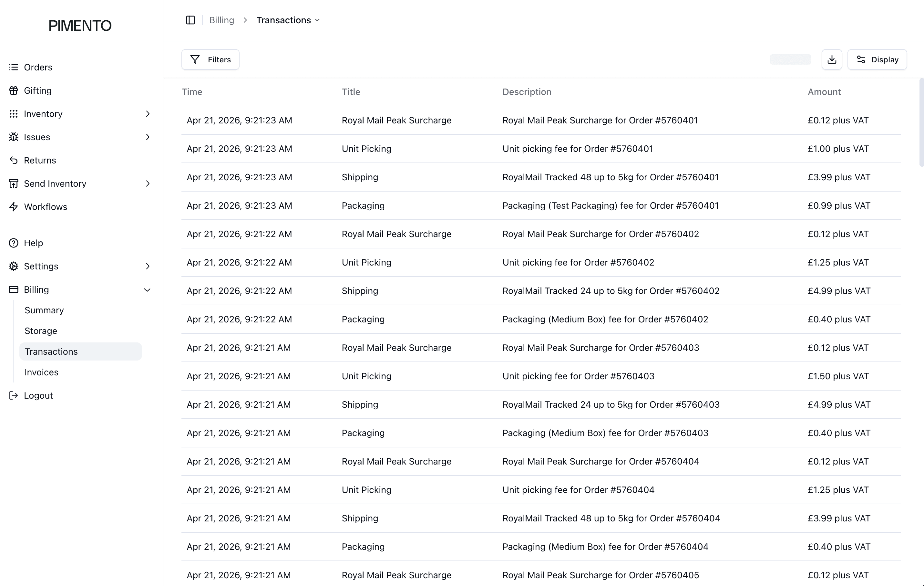This screenshot has width=924, height=586.
Task: Open the Summary billing page
Action: click(x=44, y=310)
